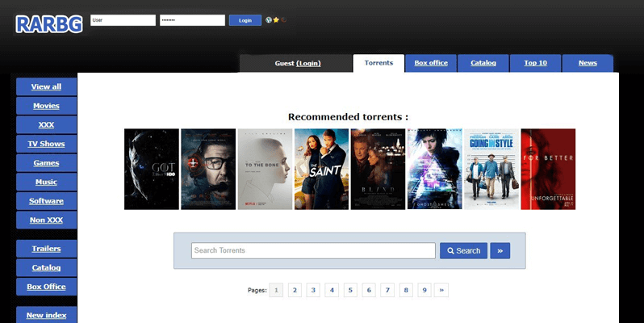
Task: Open the Blind poster
Action: coord(378,169)
